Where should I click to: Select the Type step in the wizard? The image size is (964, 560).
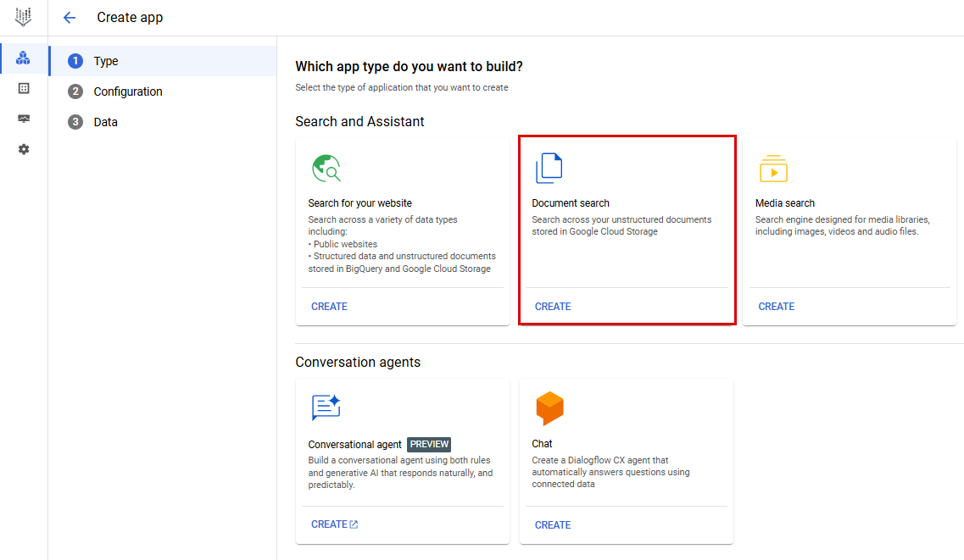pos(106,60)
